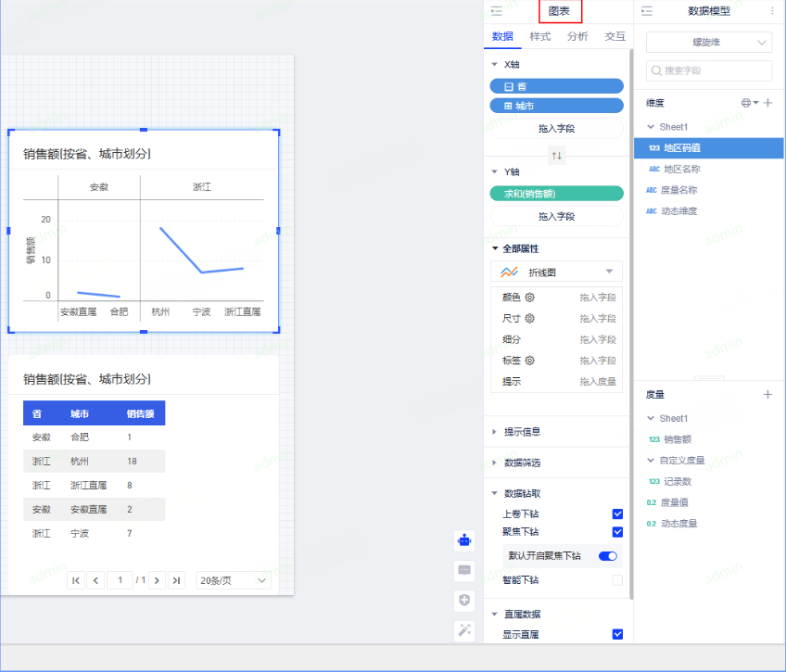
Task: Uncheck the 上卷下钻 checkbox
Action: click(617, 514)
